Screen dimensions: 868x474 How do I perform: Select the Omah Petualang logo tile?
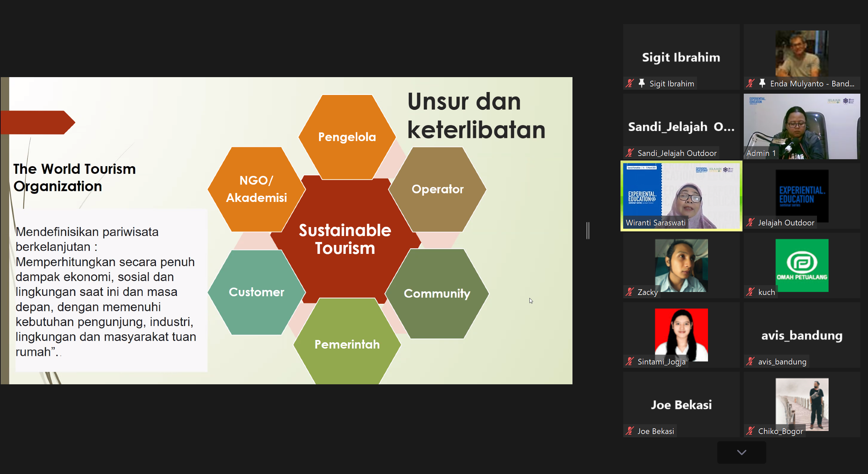802,265
